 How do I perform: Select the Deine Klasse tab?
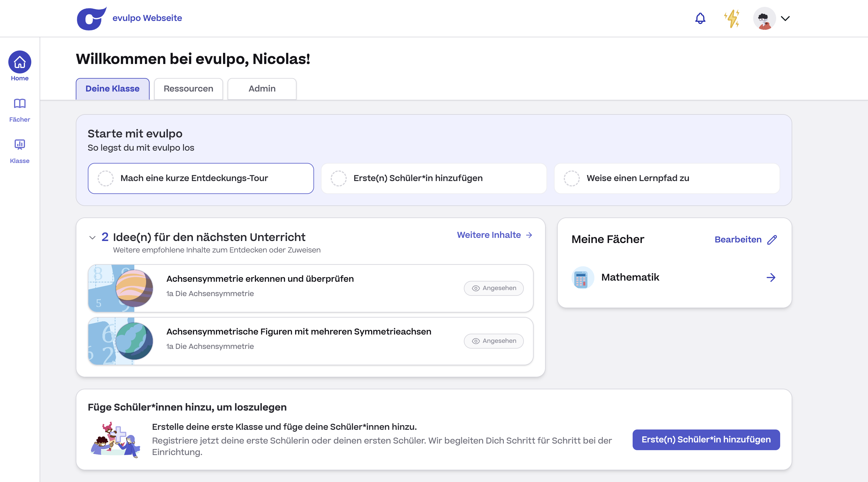click(113, 89)
